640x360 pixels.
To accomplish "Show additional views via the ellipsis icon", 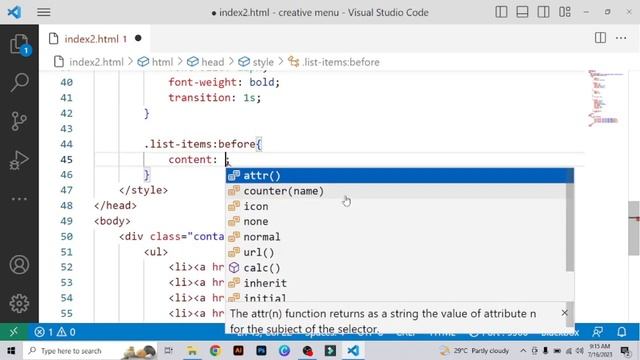I will [19, 199].
